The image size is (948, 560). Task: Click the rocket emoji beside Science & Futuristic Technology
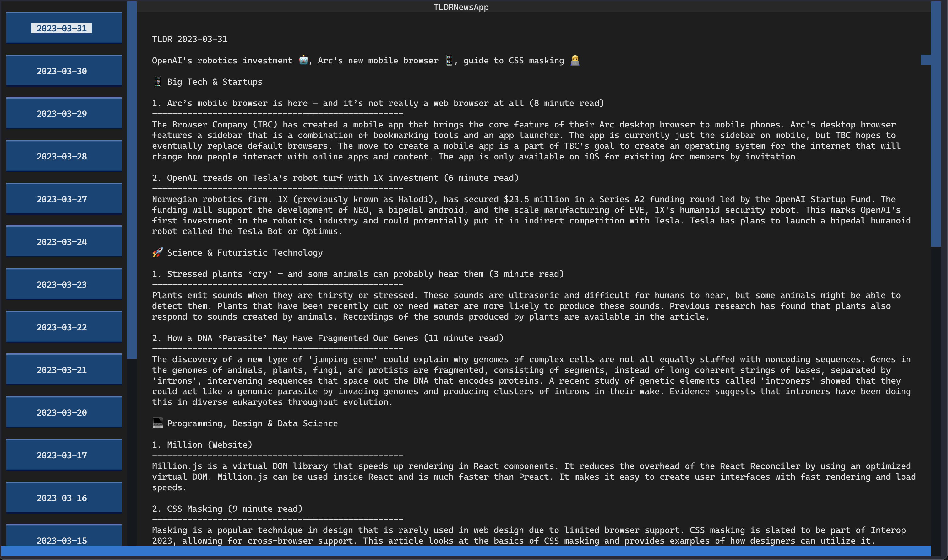[157, 252]
